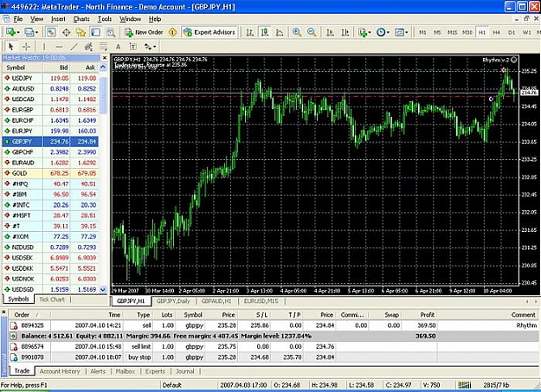The width and height of the screenshot is (541, 392).
Task: Expand the Indicators dropdown arrow
Action: pos(370,33)
